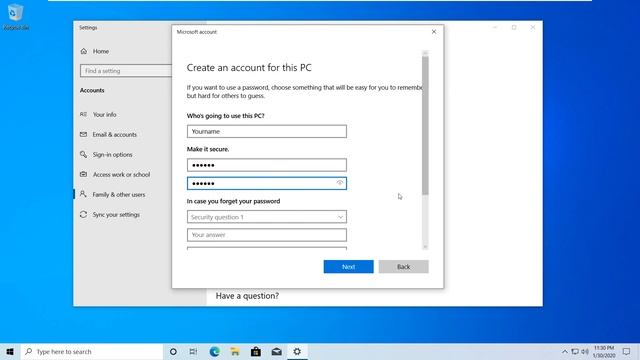Click the Home icon in Settings sidebar
This screenshot has height=360, width=640.
coord(84,51)
